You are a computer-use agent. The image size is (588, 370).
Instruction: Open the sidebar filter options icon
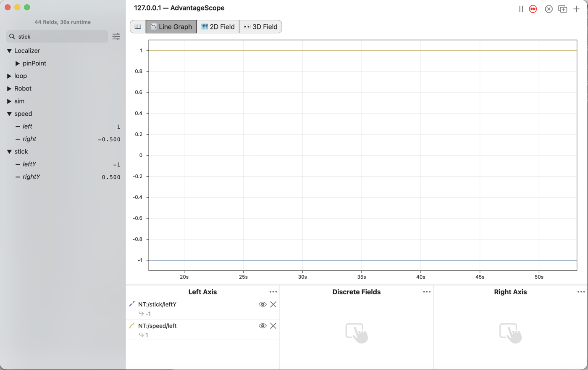[116, 37]
